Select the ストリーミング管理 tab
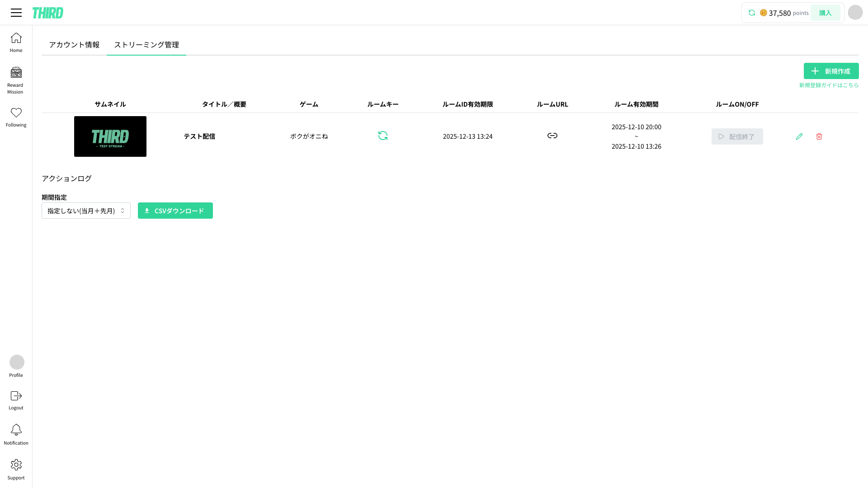 point(146,45)
